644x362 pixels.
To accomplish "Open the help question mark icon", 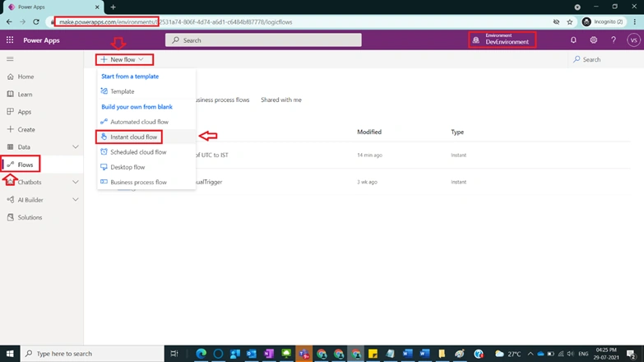I will click(x=614, y=39).
